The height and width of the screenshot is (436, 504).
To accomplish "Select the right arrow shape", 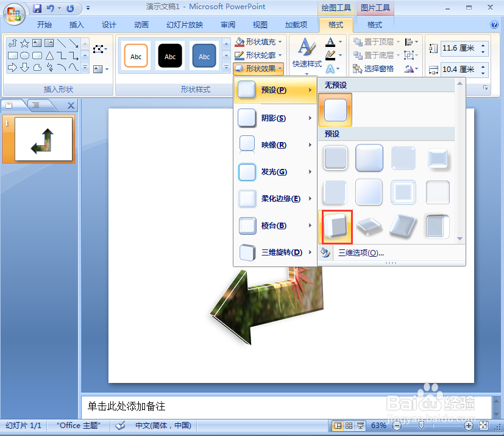I will [x=12, y=68].
